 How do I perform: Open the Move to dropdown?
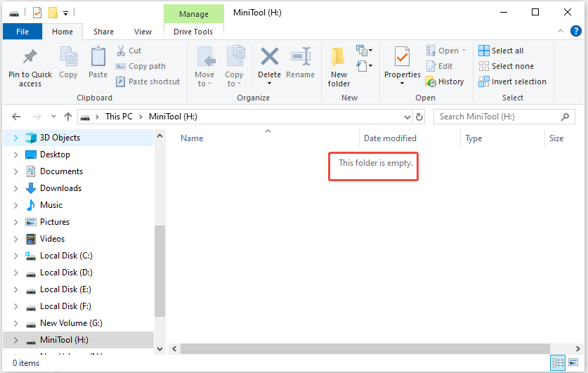(204, 79)
